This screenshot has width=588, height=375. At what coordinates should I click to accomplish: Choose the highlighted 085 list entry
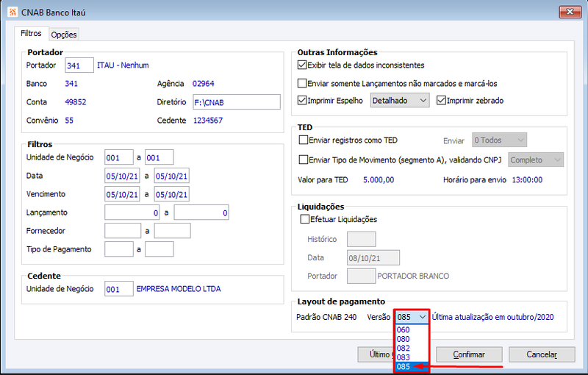point(412,366)
